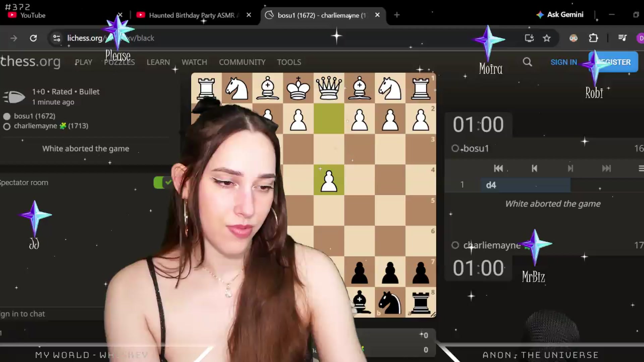Click the white king on the top rank
Viewport: 644px width, 362px height.
tap(298, 88)
